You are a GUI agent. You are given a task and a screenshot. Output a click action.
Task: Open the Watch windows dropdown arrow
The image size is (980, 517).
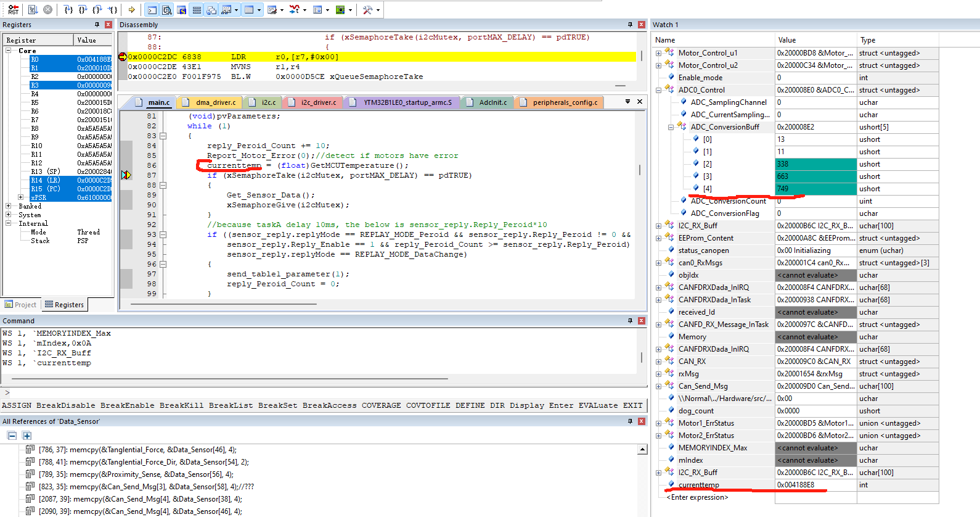(x=236, y=9)
